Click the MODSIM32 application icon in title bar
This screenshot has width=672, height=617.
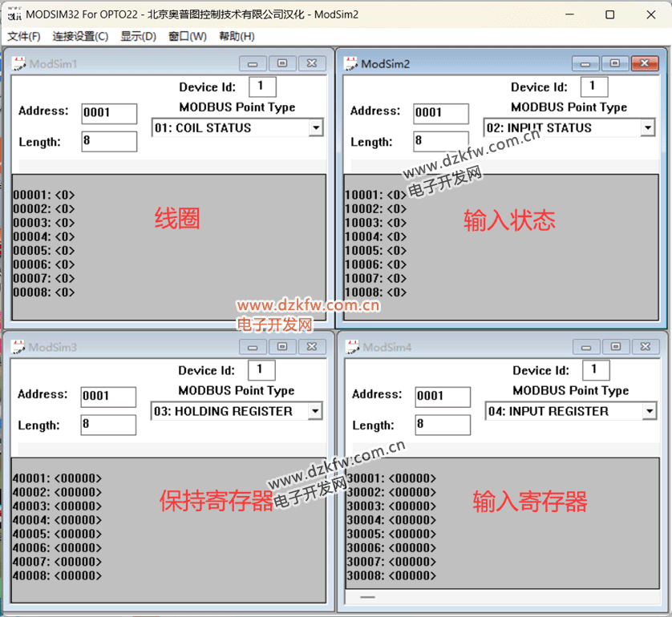(14, 14)
